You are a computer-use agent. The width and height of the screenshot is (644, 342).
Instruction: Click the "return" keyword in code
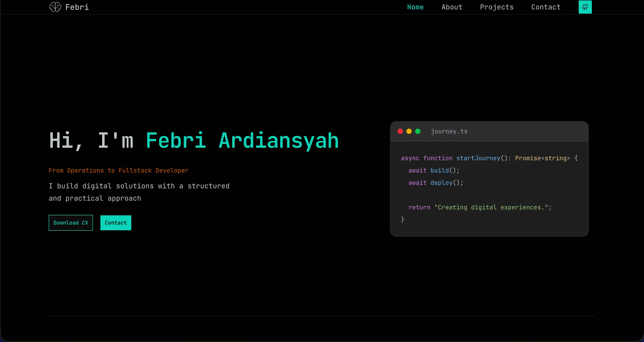419,207
